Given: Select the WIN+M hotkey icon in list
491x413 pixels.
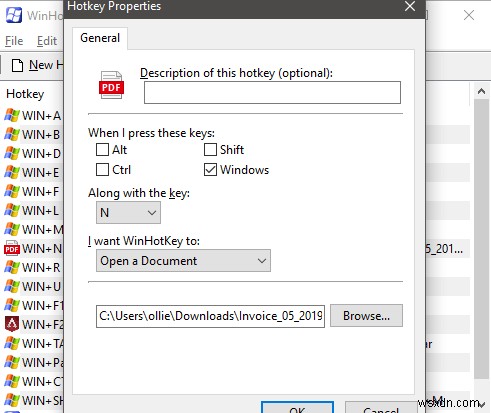Looking at the screenshot, I should click(12, 229).
